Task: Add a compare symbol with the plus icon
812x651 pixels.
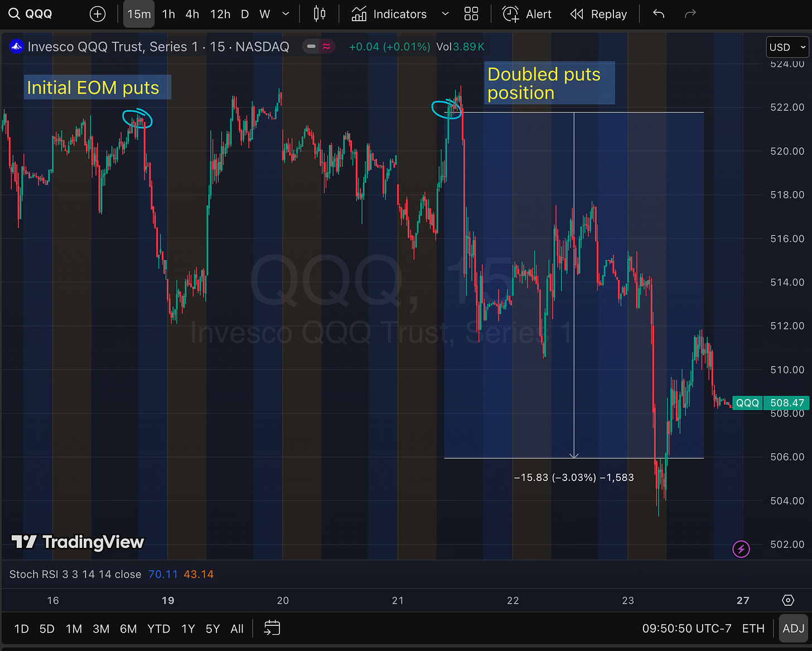Action: coord(98,14)
